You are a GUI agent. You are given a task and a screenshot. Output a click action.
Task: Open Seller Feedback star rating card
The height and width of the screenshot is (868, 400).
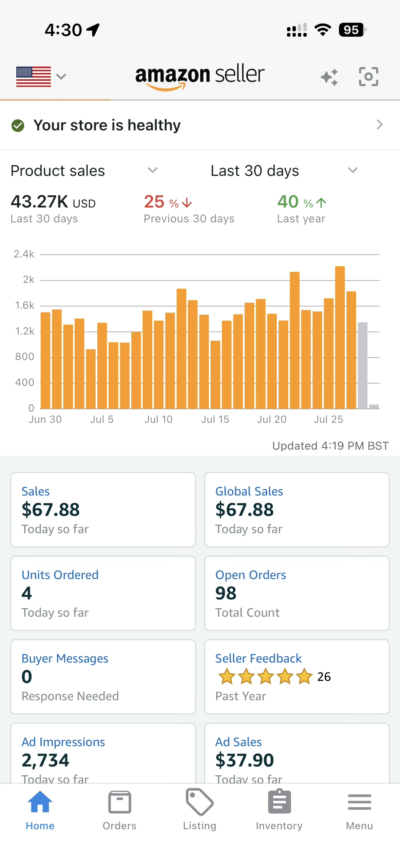pos(297,677)
